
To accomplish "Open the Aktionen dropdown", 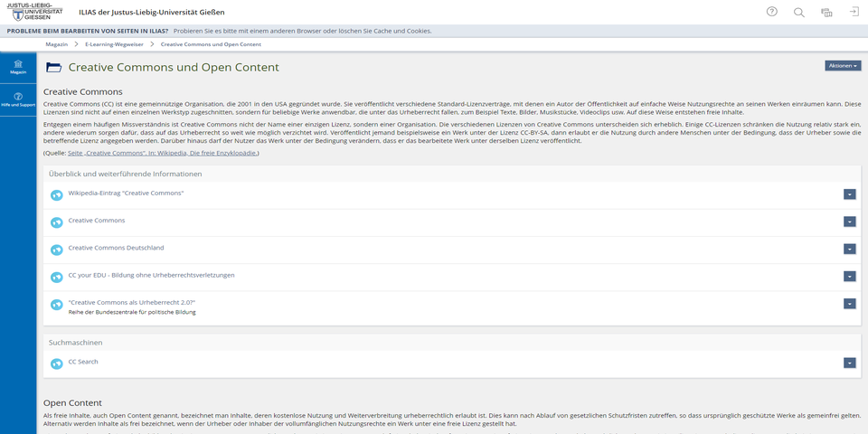I will pyautogui.click(x=843, y=66).
